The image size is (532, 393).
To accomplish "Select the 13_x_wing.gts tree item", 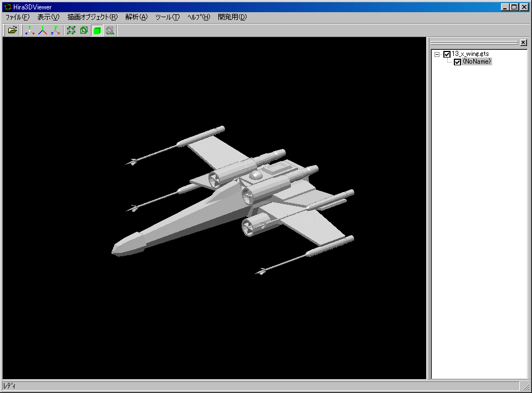I will (x=470, y=54).
